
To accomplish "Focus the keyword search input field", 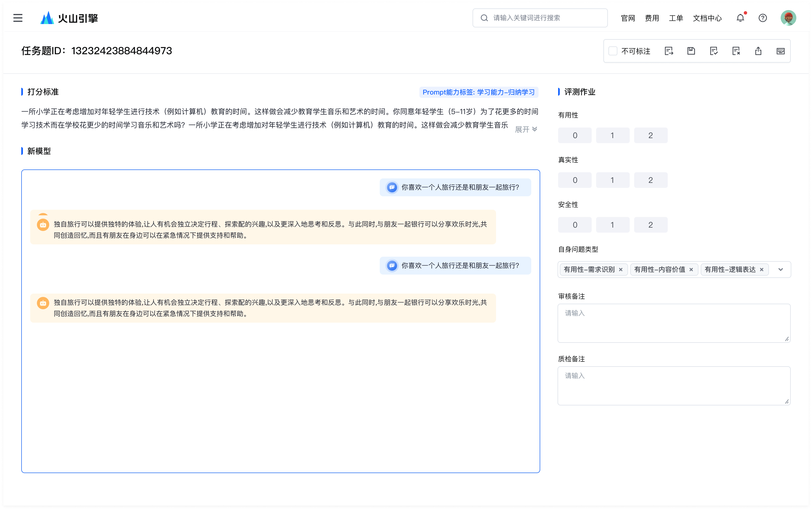I will click(x=540, y=18).
